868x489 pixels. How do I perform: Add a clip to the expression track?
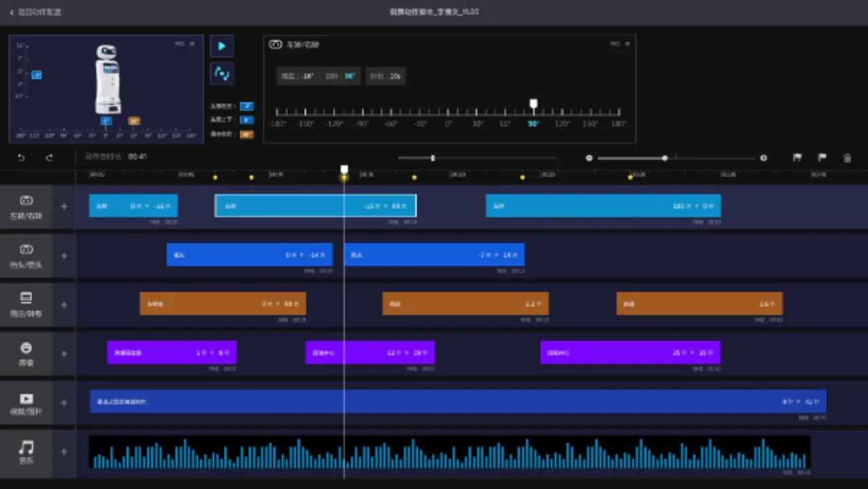[64, 354]
